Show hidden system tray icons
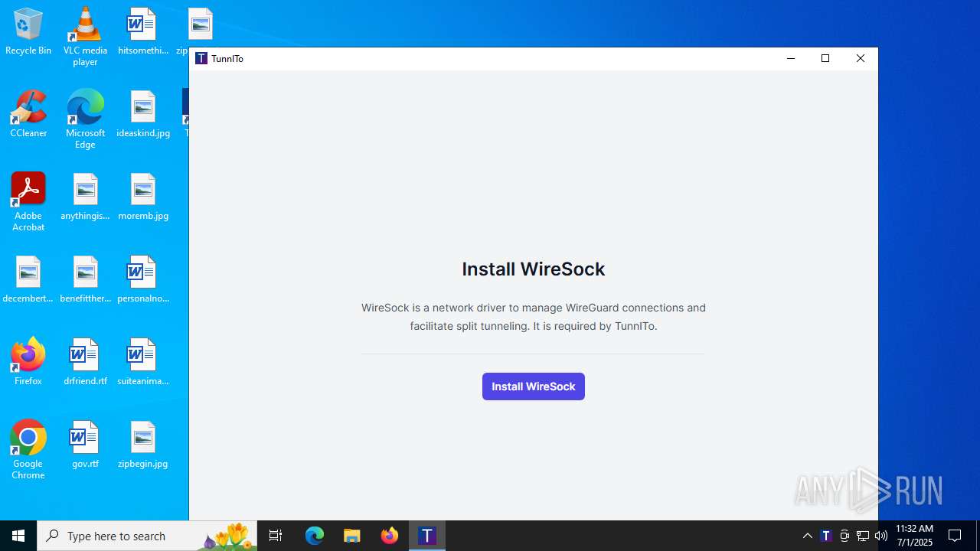This screenshot has width=980, height=551. (807, 536)
